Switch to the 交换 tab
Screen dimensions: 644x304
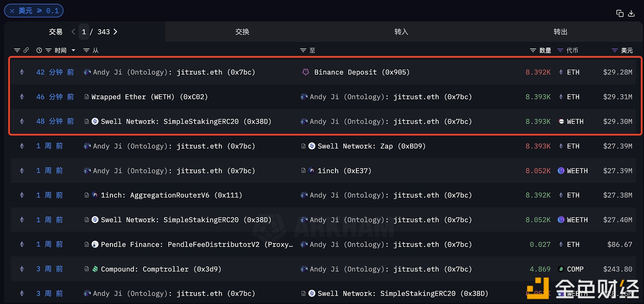click(242, 32)
